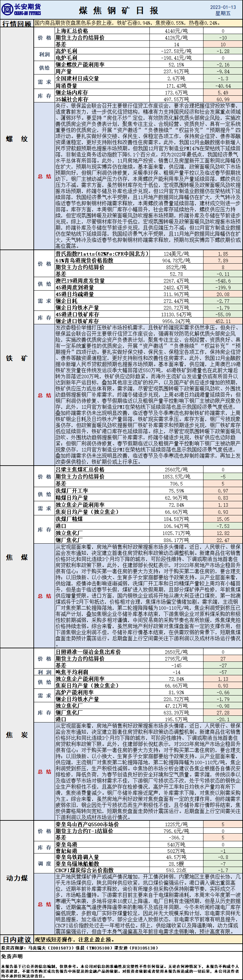The height and width of the screenshot is (980, 243).
Task: Click the 普氏指数Platts row label
Action: [102, 253]
